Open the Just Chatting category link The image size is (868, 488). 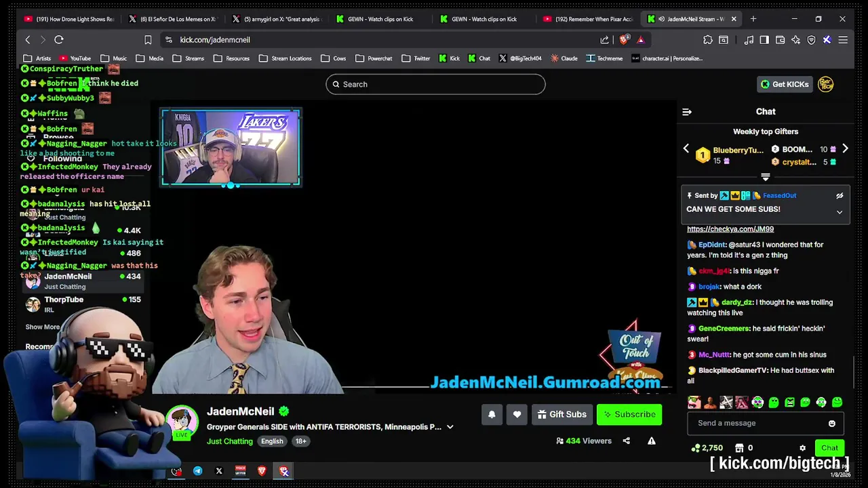(x=230, y=441)
